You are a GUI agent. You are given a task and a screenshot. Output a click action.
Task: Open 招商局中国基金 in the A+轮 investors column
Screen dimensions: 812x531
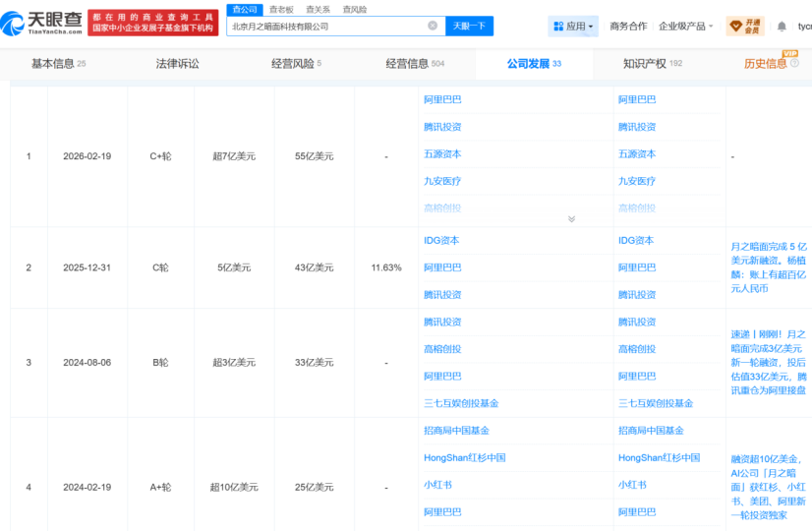tap(456, 430)
